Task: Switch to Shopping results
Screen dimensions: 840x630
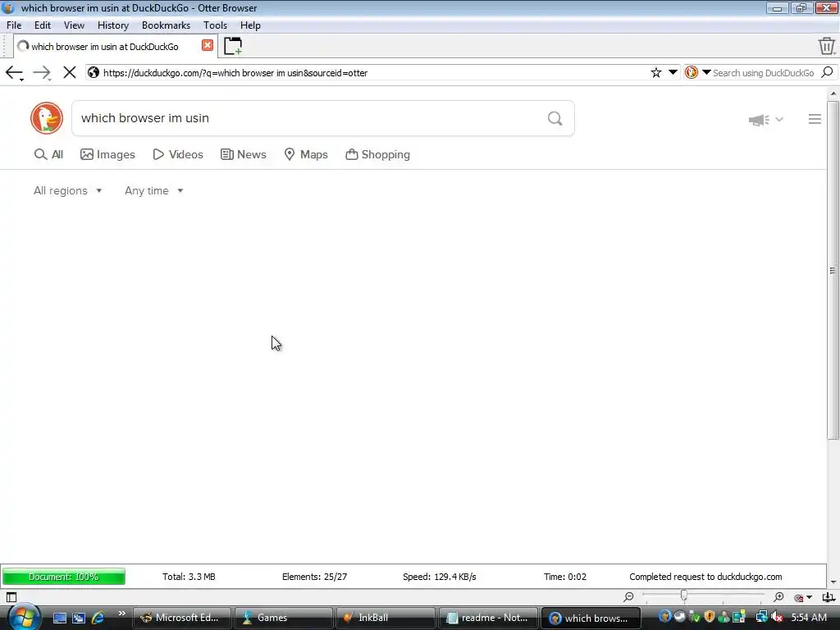Action: click(x=377, y=154)
